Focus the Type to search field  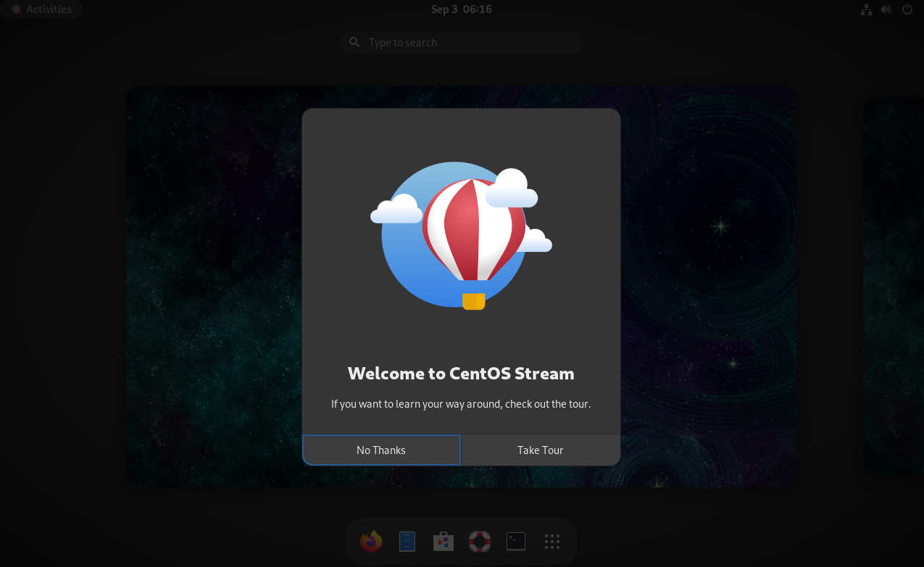click(462, 42)
